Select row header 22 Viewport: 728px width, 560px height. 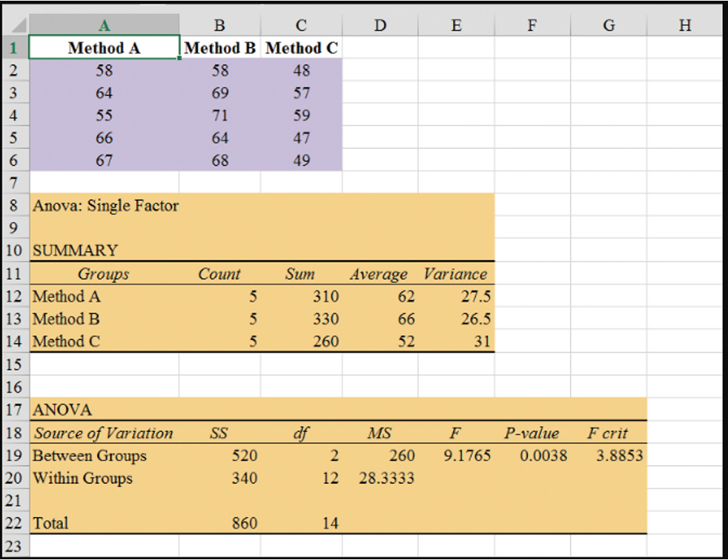tap(13, 523)
